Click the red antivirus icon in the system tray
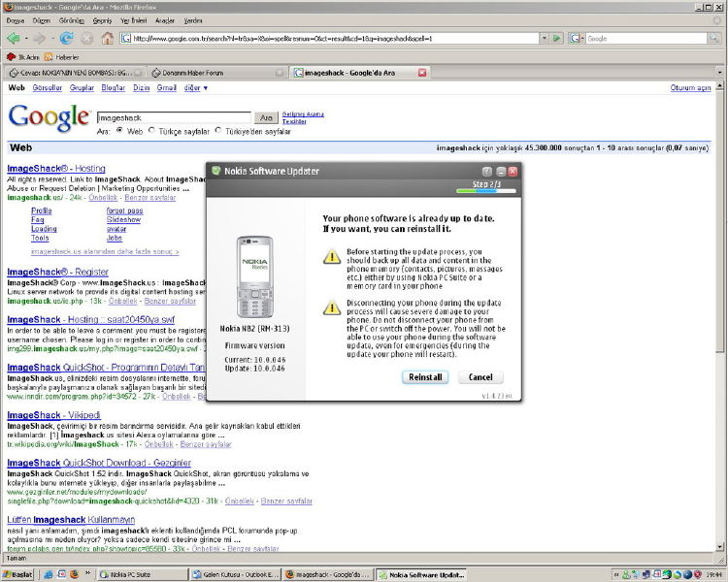Image resolution: width=728 pixels, height=582 pixels. 697,574
